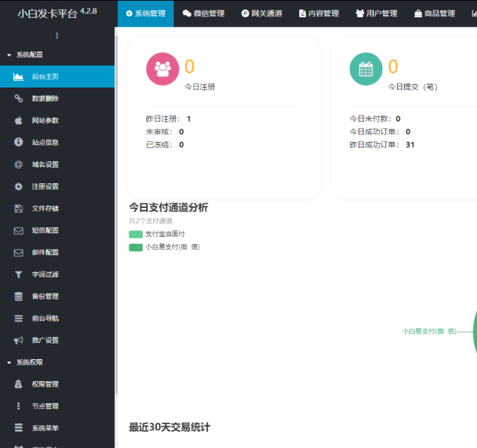
Task: Switch to the 微信管理 top tab
Action: (203, 14)
